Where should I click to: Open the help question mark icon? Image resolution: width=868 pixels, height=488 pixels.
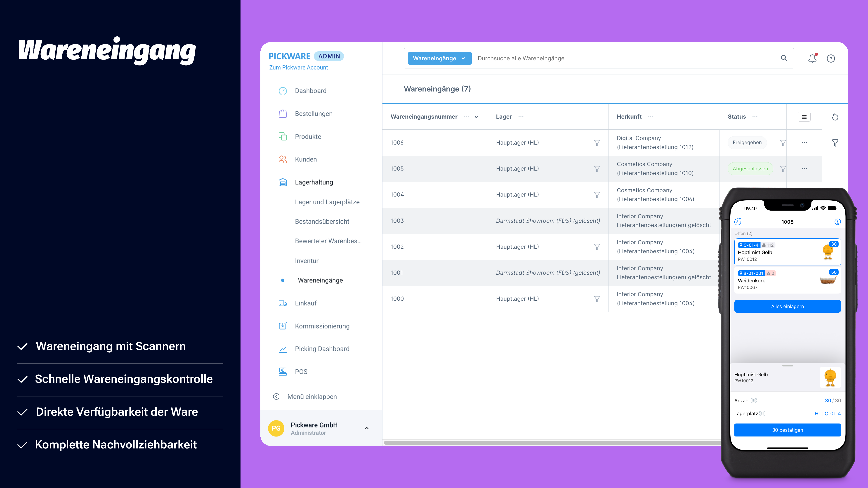tap(831, 59)
